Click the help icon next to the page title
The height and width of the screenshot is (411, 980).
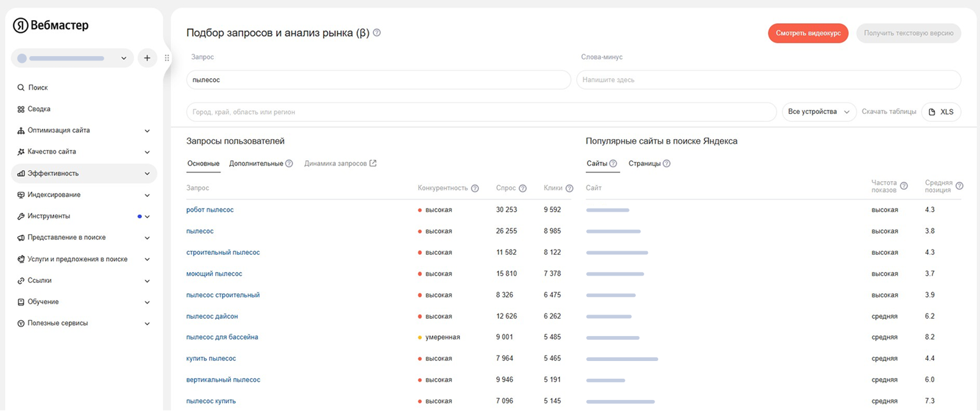(x=377, y=33)
